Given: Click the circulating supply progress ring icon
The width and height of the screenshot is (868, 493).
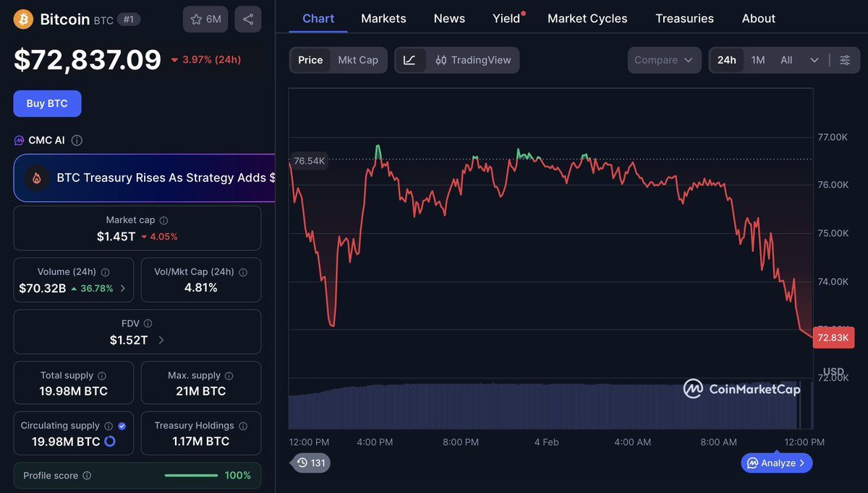Looking at the screenshot, I should [x=110, y=441].
